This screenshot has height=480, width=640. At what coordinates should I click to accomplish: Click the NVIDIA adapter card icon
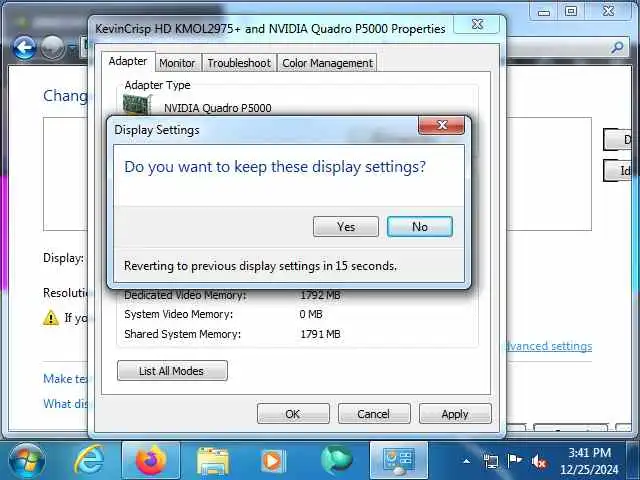[x=138, y=104]
